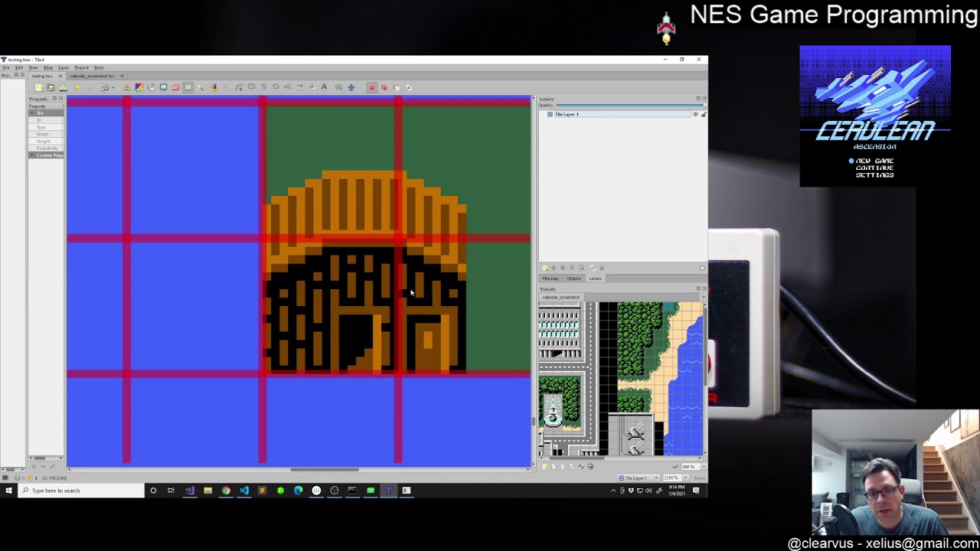Open the File menu
Viewport: 980px width, 551px height.
(x=6, y=67)
